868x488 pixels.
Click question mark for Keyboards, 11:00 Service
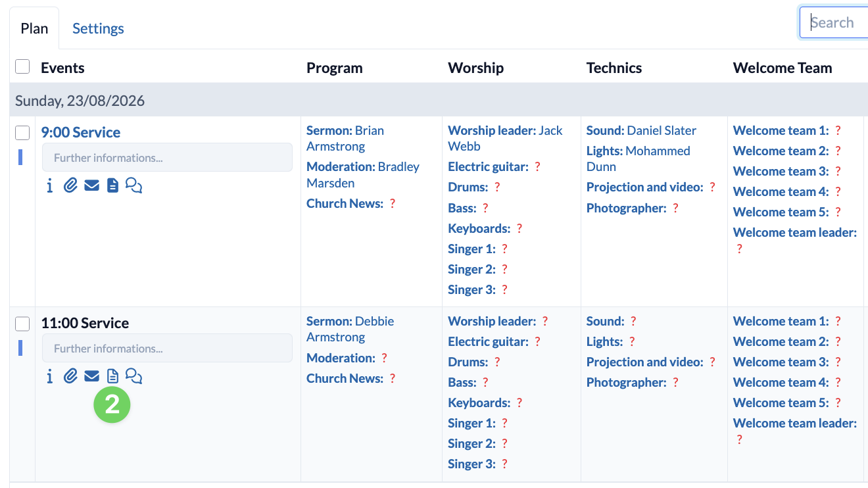click(519, 403)
